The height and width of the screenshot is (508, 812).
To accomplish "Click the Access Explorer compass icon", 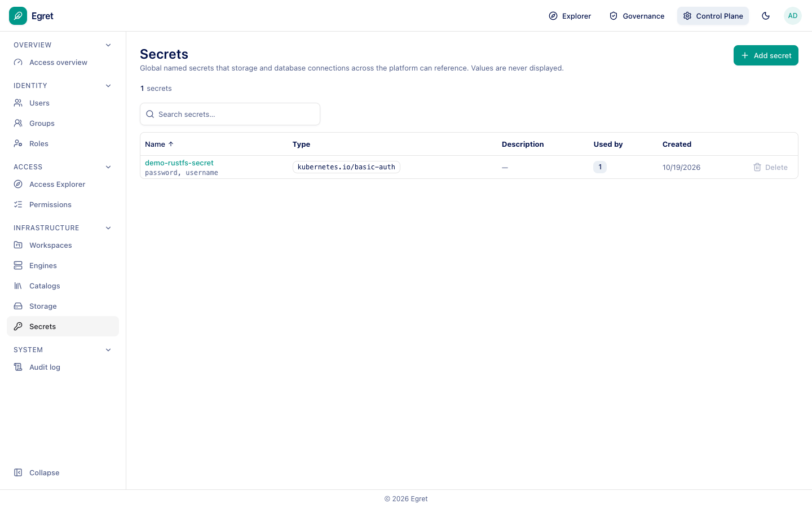I will 18,184.
